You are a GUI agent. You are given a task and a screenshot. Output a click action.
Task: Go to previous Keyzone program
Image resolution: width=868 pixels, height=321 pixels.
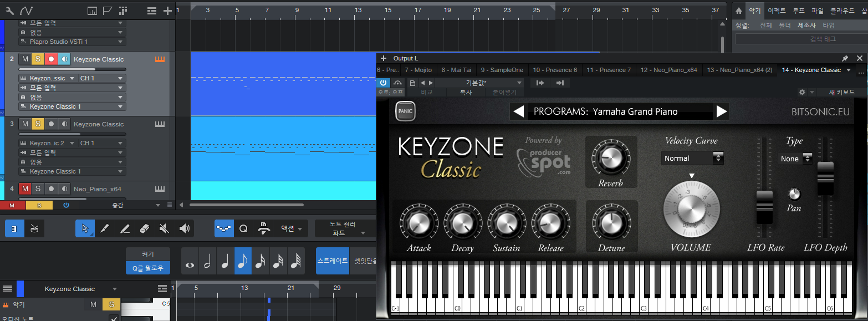click(x=519, y=111)
